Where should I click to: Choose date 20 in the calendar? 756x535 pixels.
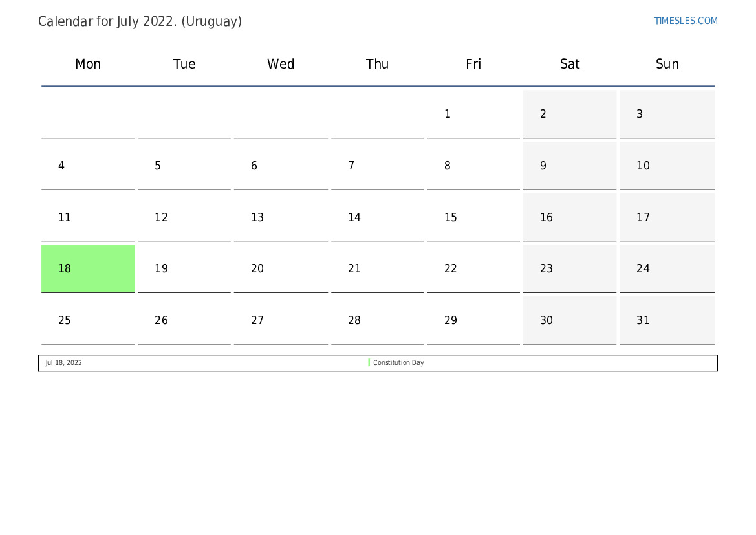tap(281, 268)
